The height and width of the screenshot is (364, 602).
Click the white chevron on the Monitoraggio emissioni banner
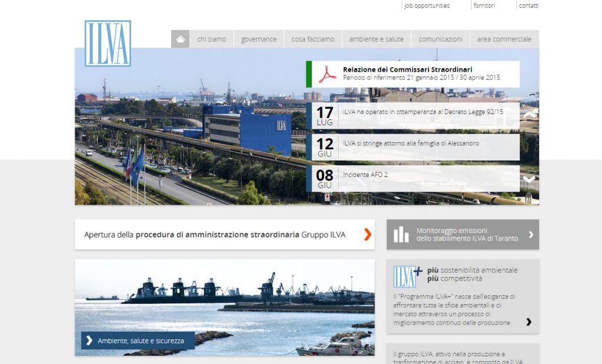pos(531,234)
